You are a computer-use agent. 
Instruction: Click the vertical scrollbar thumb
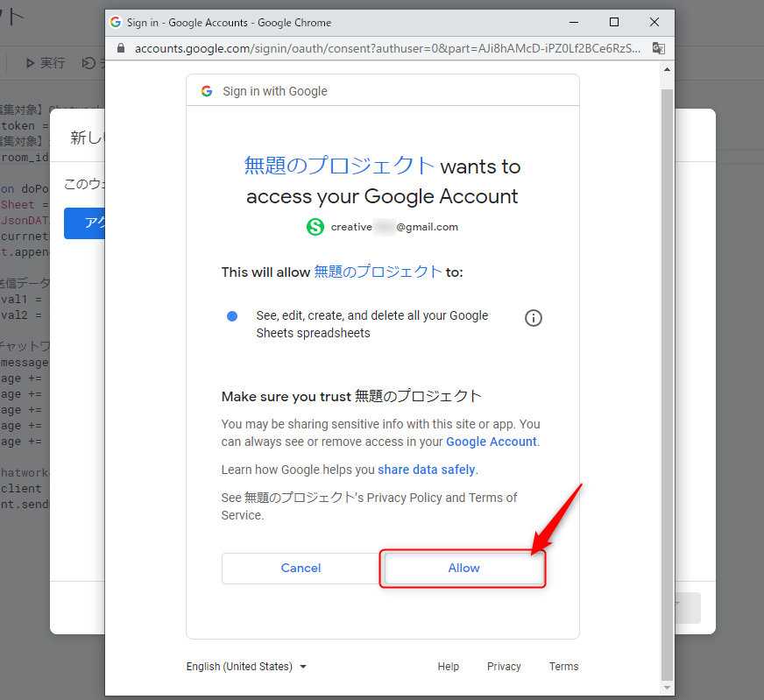[x=667, y=385]
